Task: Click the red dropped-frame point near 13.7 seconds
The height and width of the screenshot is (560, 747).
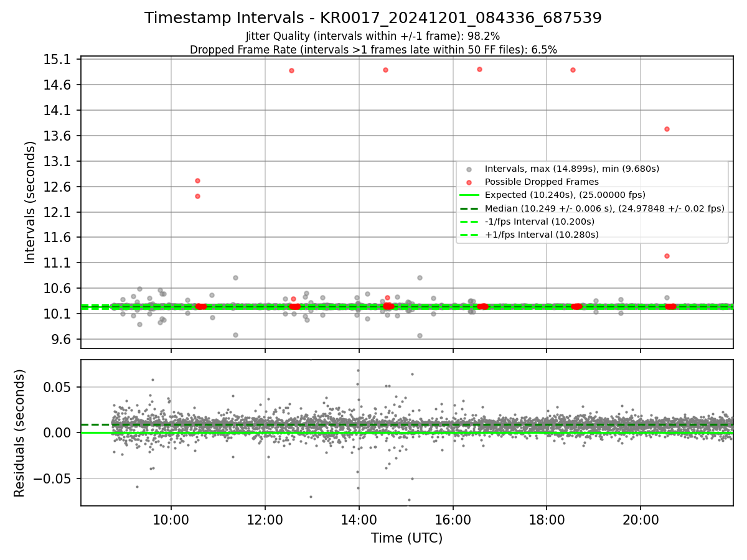Action: coord(667,129)
